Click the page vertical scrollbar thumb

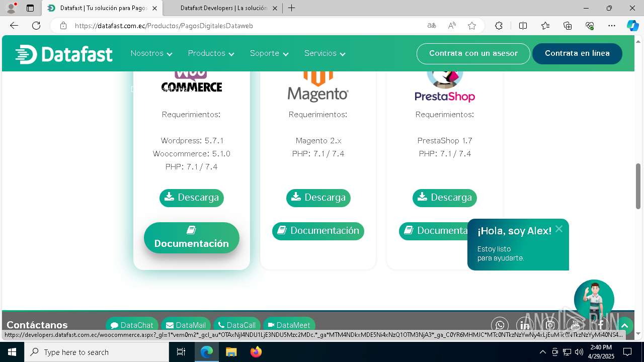[x=638, y=186]
